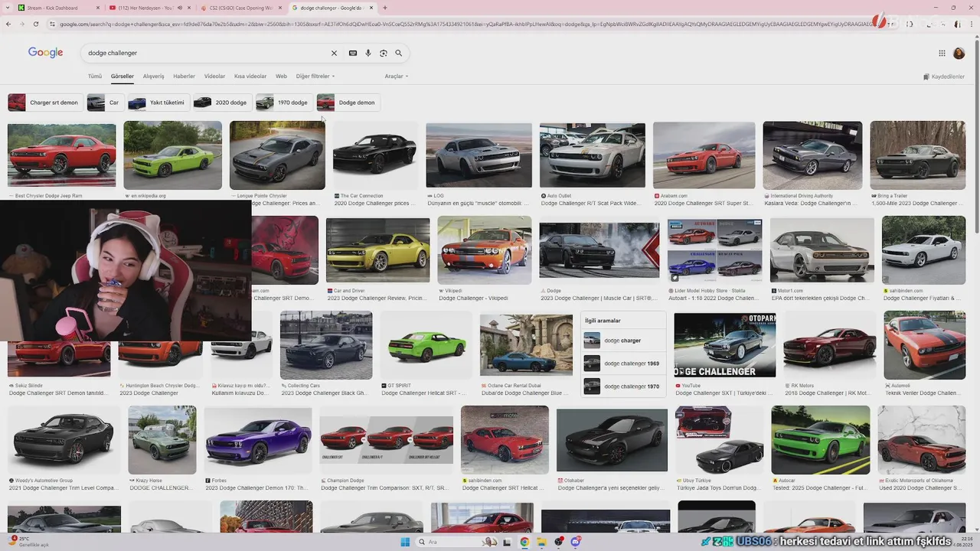The image size is (980, 551).
Task: Open green Challenger image from en.wikipedia.org
Action: (x=172, y=155)
